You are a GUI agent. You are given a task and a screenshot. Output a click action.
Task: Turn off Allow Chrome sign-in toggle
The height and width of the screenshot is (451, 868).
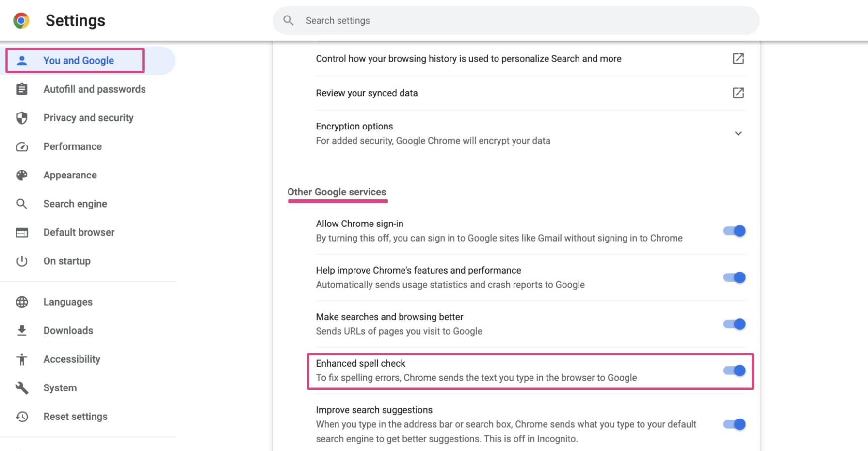734,231
